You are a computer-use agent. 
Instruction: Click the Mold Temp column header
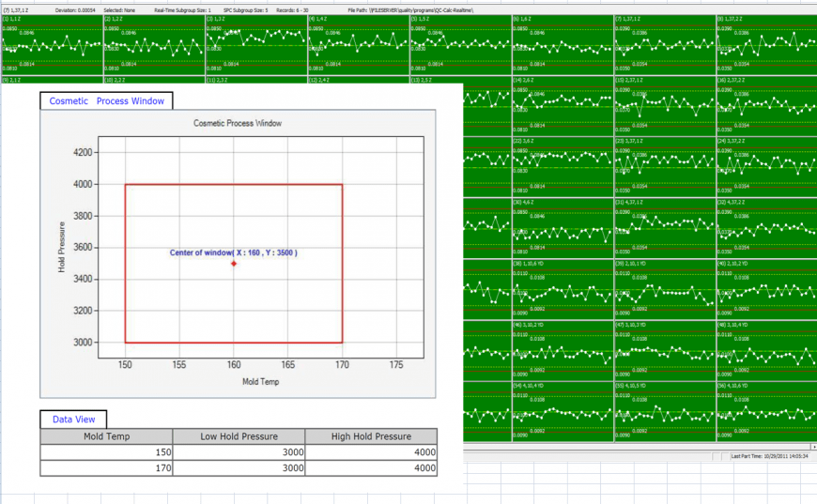tap(106, 436)
